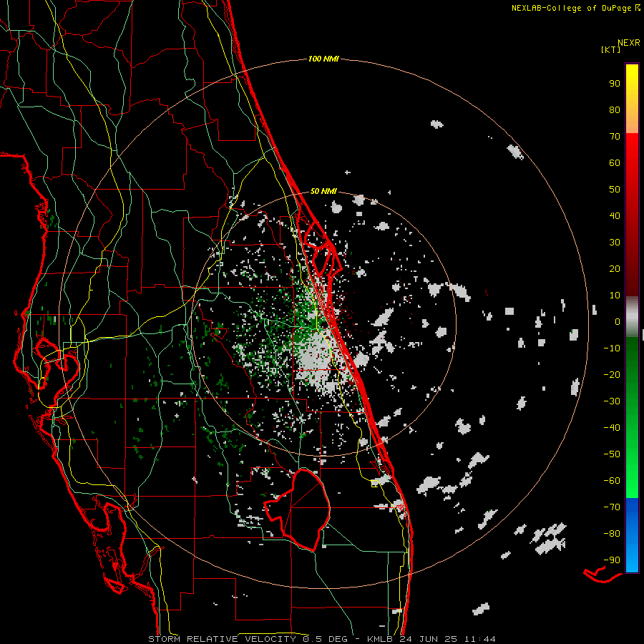The width and height of the screenshot is (644, 644).
Task: Click the -50 value on velocity scale
Action: click(612, 454)
